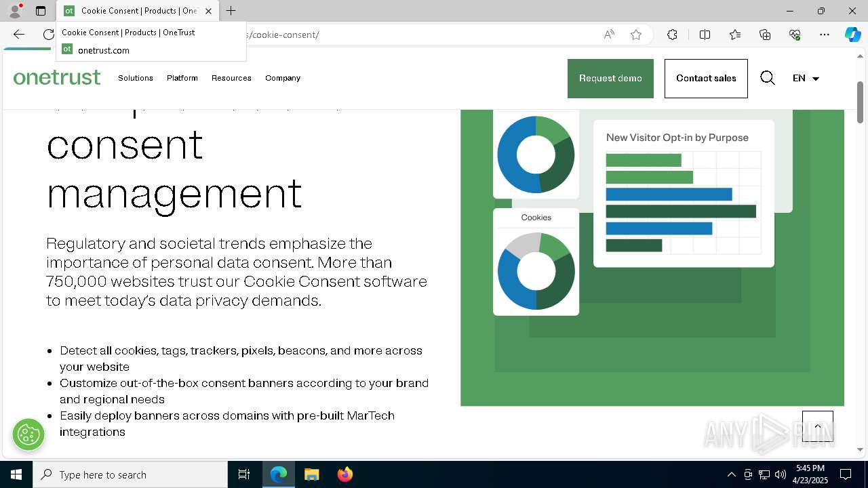Screen dimensions: 868x488
Task: Open the tab actions menu icon
Action: point(41,11)
